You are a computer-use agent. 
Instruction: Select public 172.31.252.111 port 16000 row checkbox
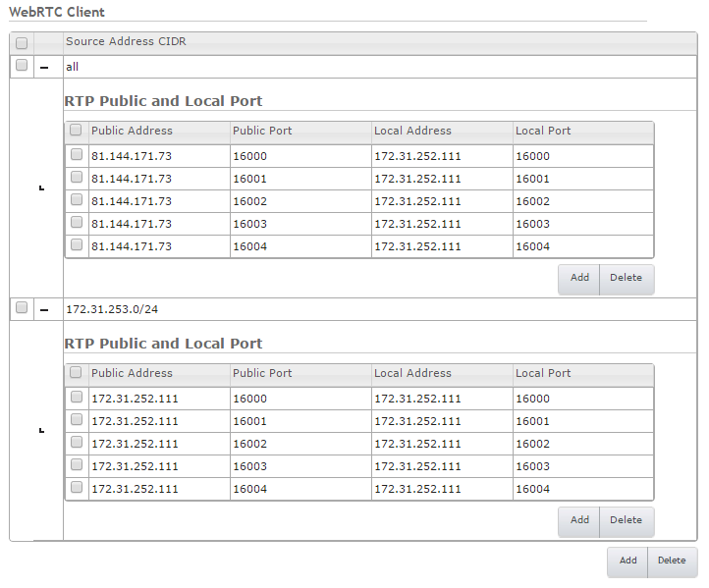coord(77,397)
